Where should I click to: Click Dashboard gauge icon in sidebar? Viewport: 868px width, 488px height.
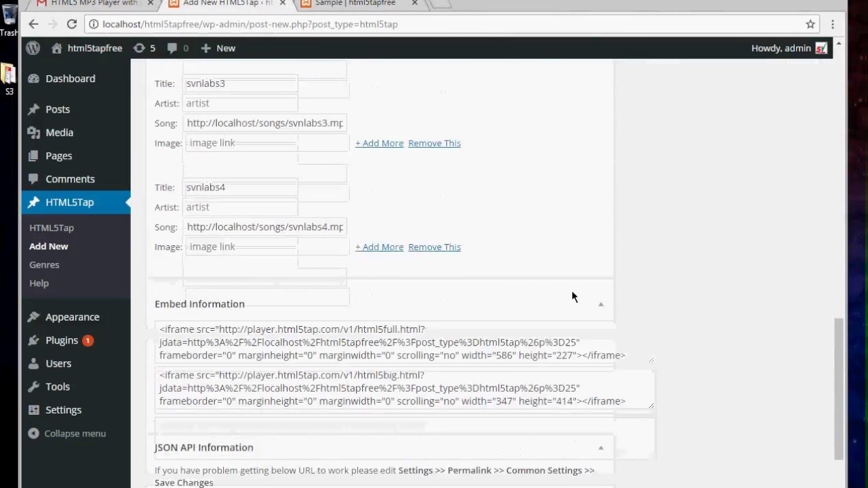33,79
